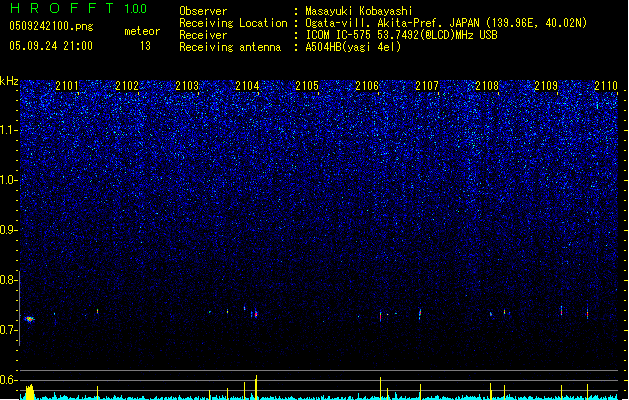The height and width of the screenshot is (400, 629).
Task: Click the tall yellow power spike after 2104
Action: pos(256,388)
